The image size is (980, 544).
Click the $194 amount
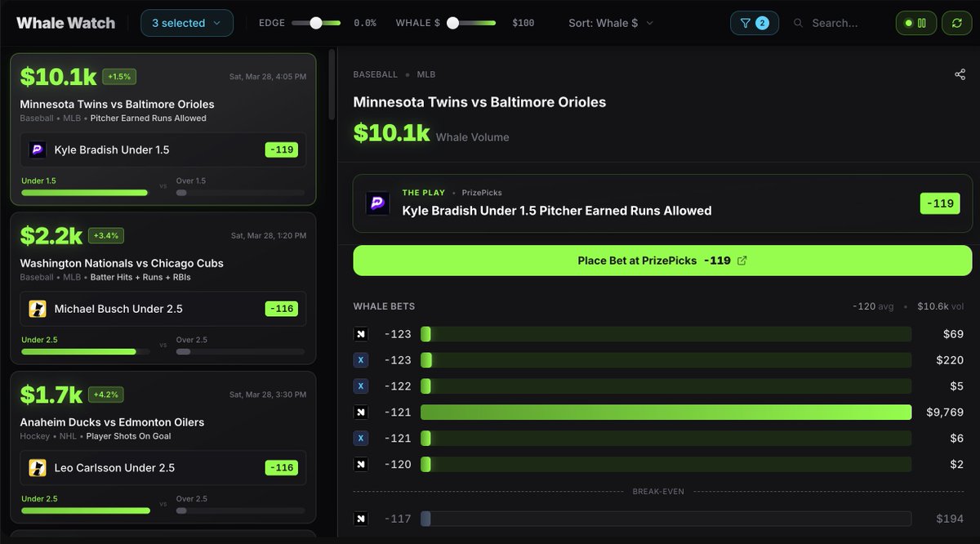click(950, 519)
